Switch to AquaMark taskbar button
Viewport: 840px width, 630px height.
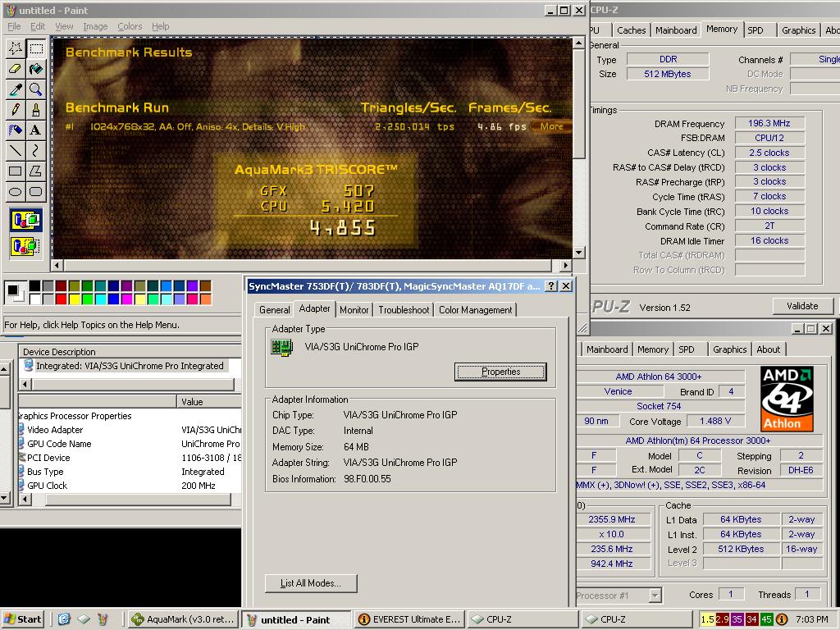pos(184,619)
